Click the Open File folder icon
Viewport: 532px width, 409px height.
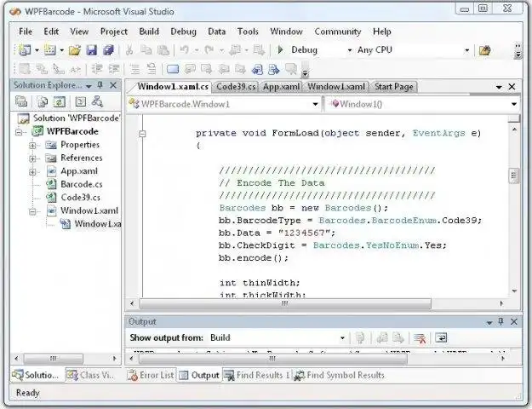[74, 50]
